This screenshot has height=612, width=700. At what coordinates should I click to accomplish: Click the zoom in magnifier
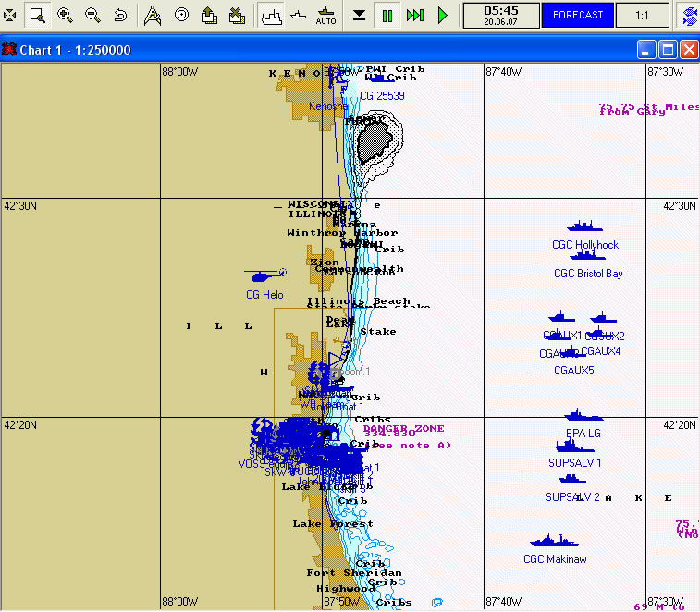[65, 15]
